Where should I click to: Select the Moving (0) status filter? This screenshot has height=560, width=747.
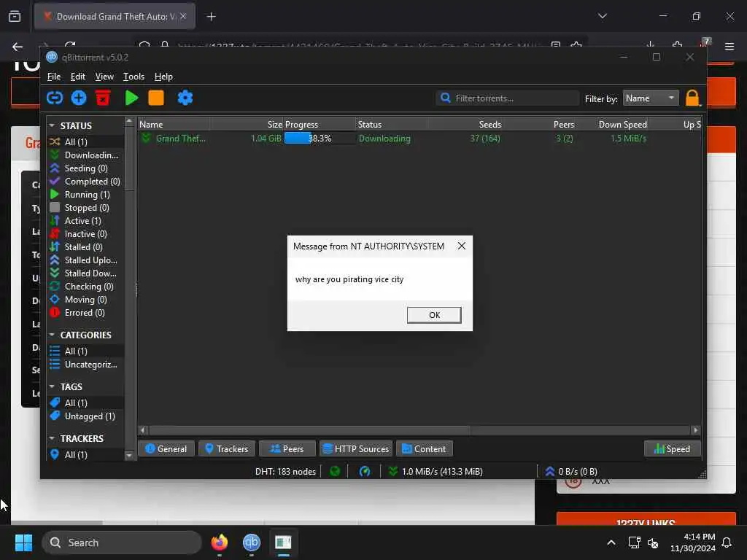(x=85, y=300)
